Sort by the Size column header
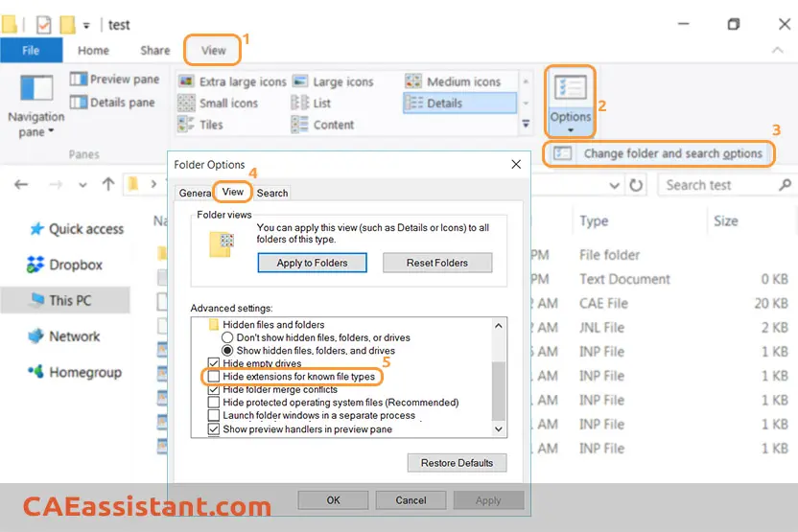The height and width of the screenshot is (532, 798). [x=725, y=220]
